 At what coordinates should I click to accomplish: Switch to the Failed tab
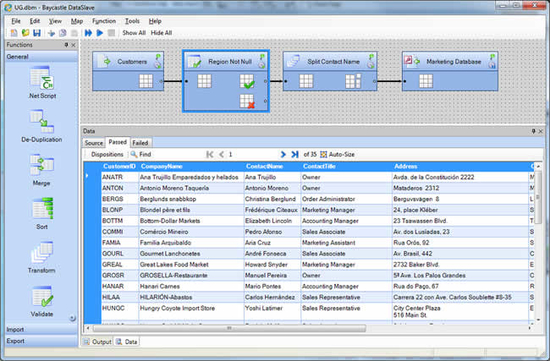[140, 143]
